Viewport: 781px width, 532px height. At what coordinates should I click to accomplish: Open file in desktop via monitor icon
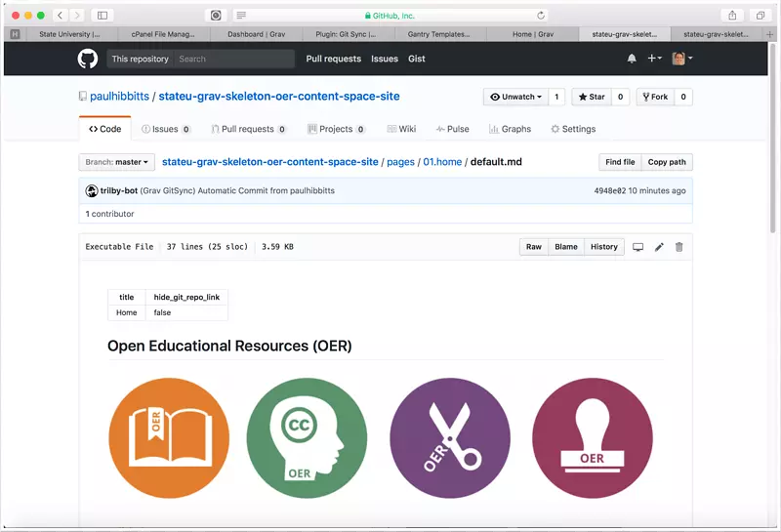pyautogui.click(x=638, y=247)
